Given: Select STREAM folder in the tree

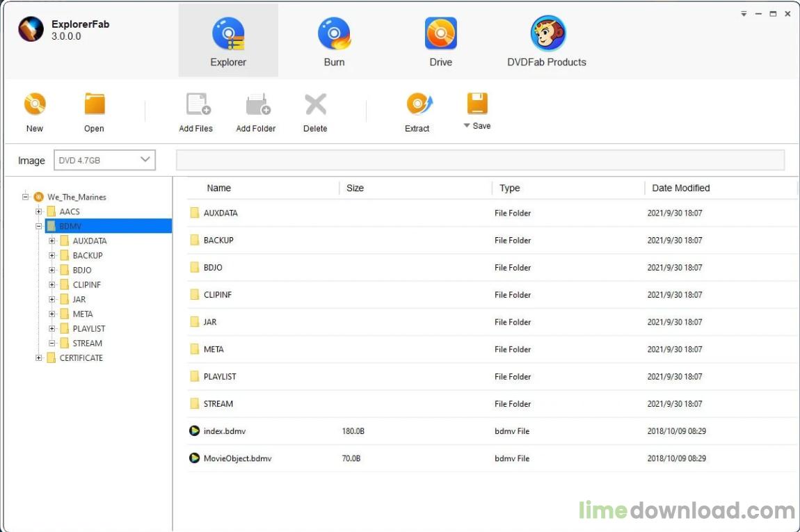Looking at the screenshot, I should point(87,344).
